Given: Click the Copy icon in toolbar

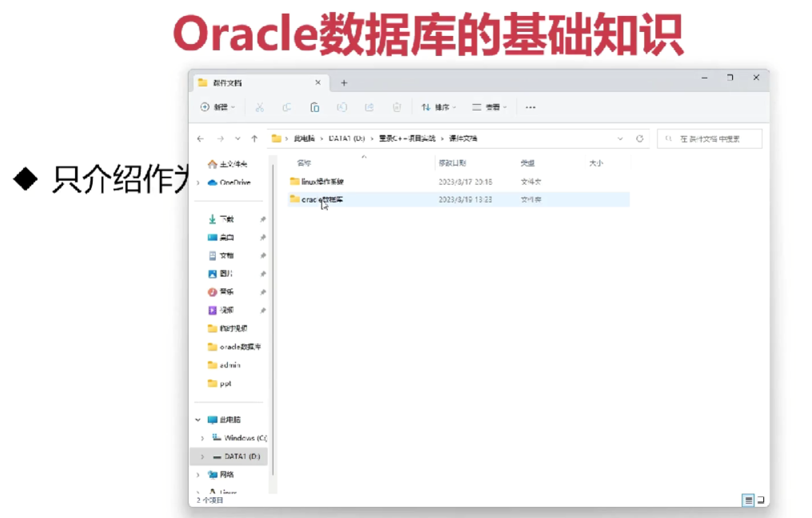Looking at the screenshot, I should (287, 107).
